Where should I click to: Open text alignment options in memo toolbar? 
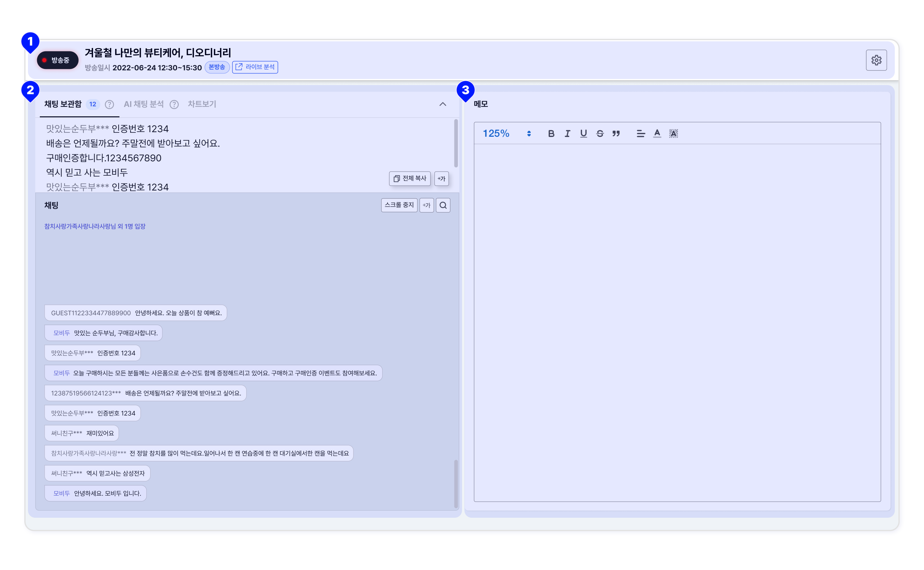pyautogui.click(x=640, y=133)
